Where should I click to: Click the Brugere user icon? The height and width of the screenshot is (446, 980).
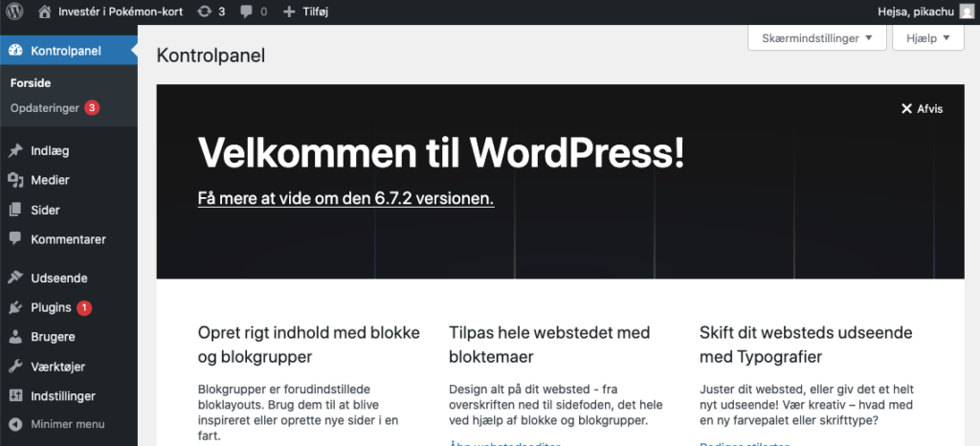[15, 337]
